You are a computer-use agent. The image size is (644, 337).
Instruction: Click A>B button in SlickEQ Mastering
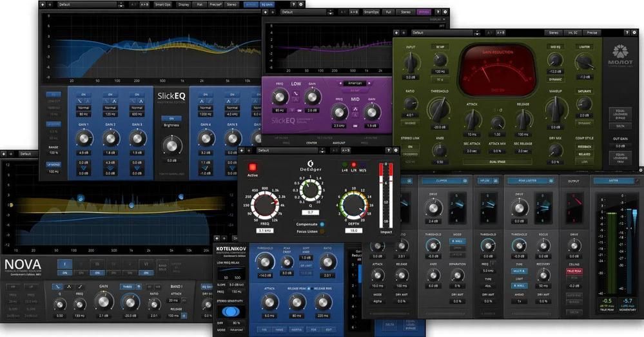tap(144, 5)
